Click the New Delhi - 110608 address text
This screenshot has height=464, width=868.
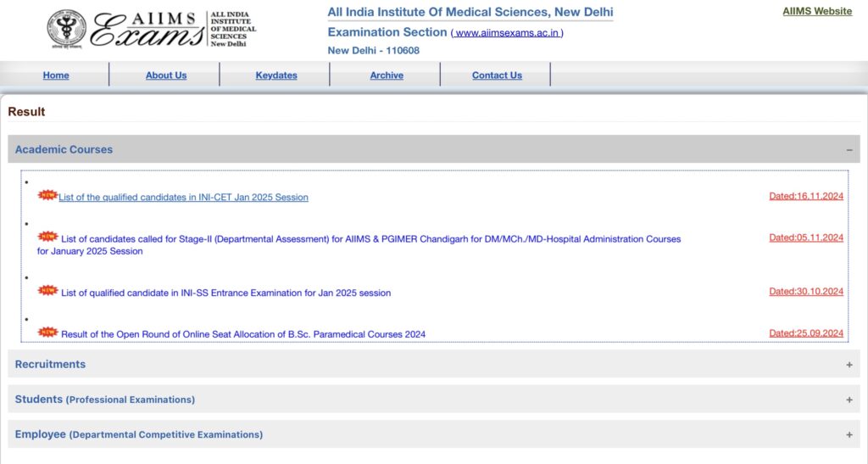click(x=373, y=50)
